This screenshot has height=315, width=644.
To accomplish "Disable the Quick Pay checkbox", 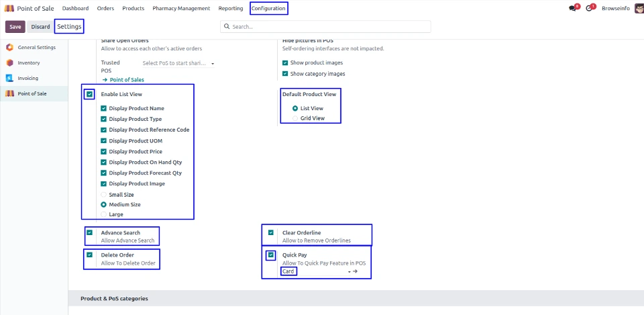I will 271,255.
